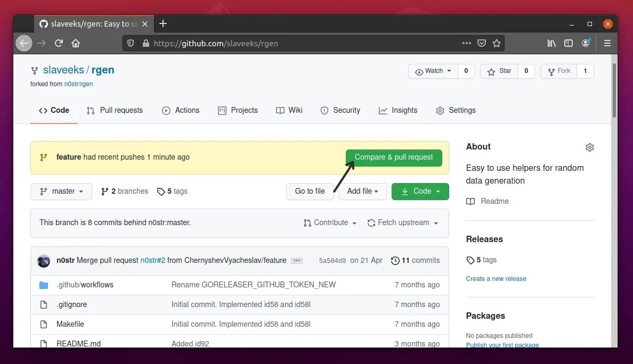Close the slaveeks/rgen browser tab
633x364 pixels.
click(x=145, y=24)
